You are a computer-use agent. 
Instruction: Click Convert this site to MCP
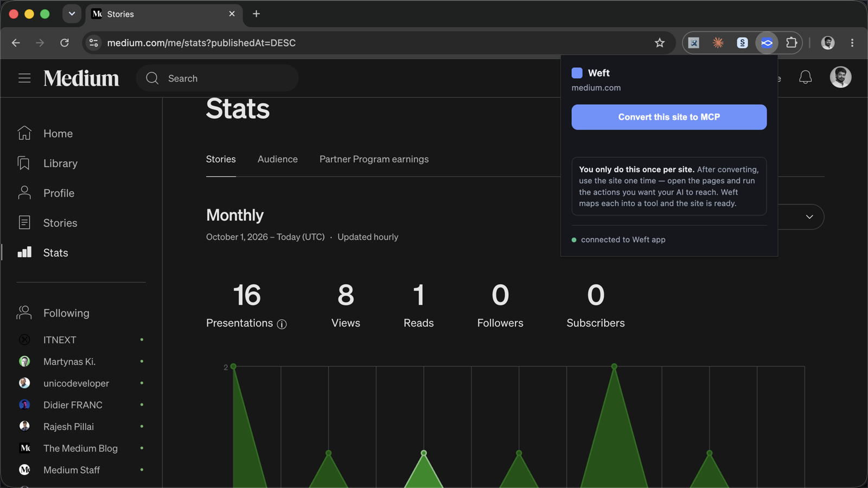tap(669, 117)
